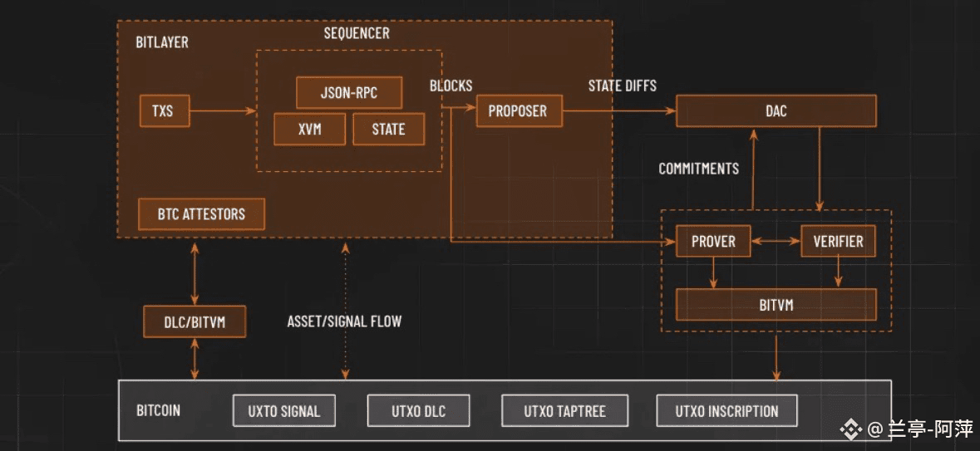Image resolution: width=980 pixels, height=451 pixels.
Task: Click the COMMITMENTS label
Action: 699,169
